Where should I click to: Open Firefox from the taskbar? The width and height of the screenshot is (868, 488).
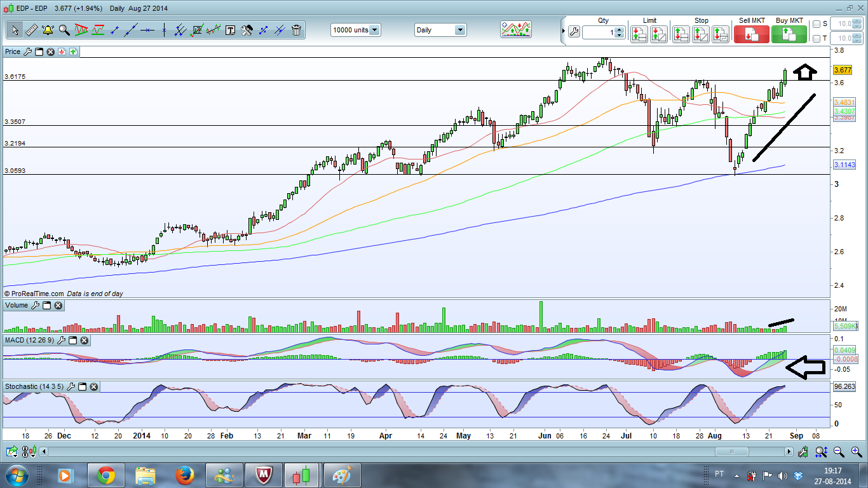coord(185,475)
